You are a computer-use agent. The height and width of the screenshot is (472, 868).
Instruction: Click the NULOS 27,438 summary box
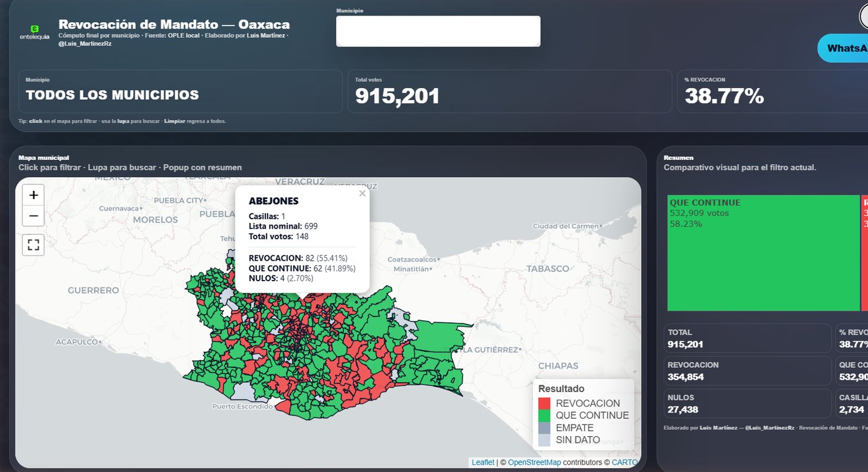tap(748, 403)
